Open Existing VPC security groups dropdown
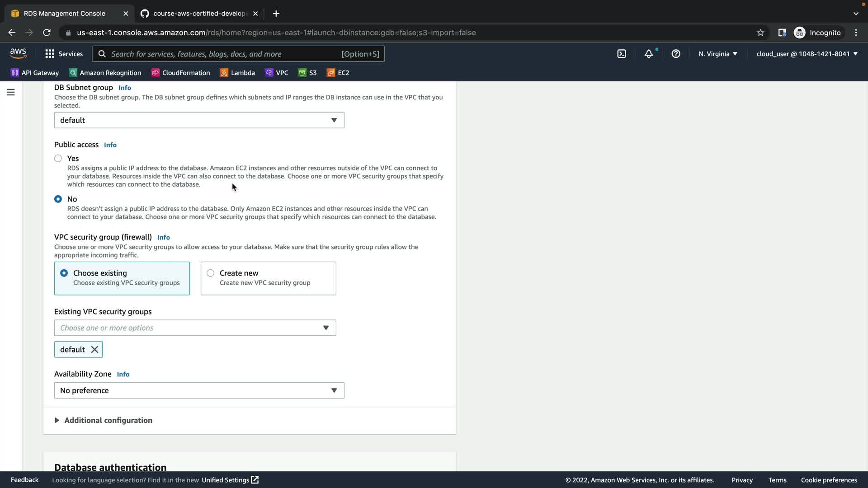Image resolution: width=868 pixels, height=488 pixels. [195, 328]
